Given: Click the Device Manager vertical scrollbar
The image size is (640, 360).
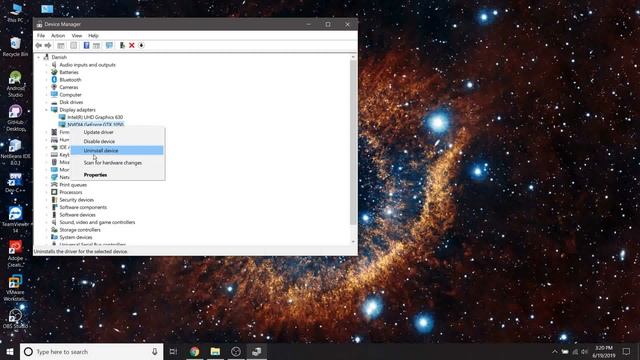Looking at the screenshot, I should coord(353,143).
